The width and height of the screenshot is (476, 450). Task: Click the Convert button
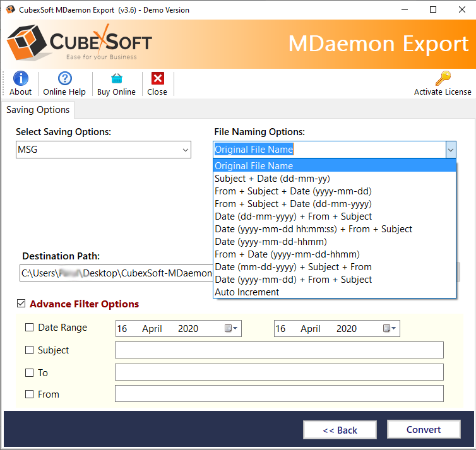[x=424, y=430]
